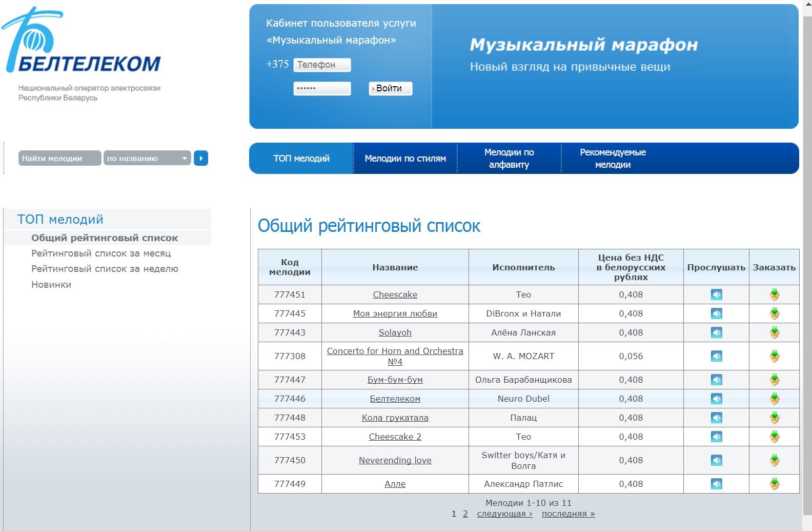Order the Алле melody 777449
Screen dimensions: 812x531
pos(775,484)
